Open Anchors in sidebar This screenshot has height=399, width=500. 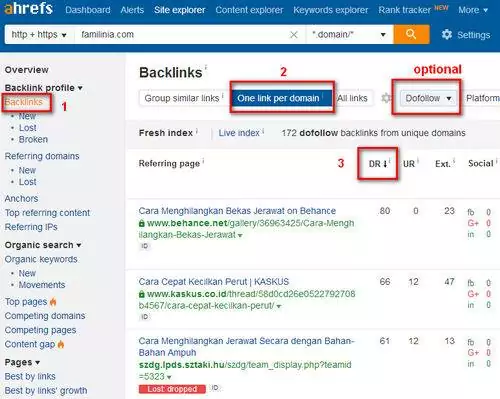click(x=21, y=198)
